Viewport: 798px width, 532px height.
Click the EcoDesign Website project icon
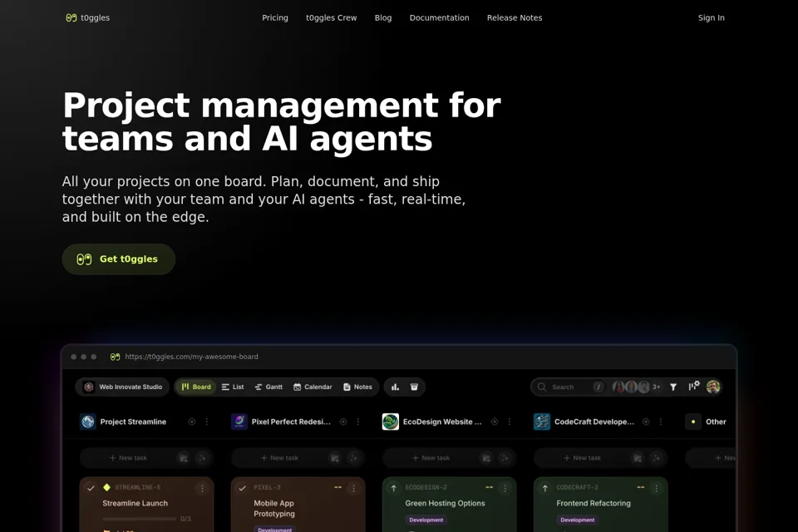point(391,421)
